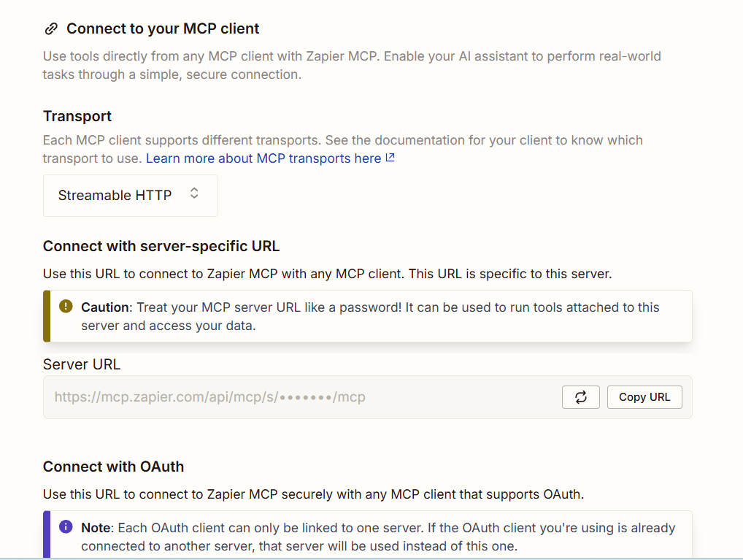The height and width of the screenshot is (560, 743).
Task: Open Learn more about MCP transports link
Action: (x=263, y=158)
